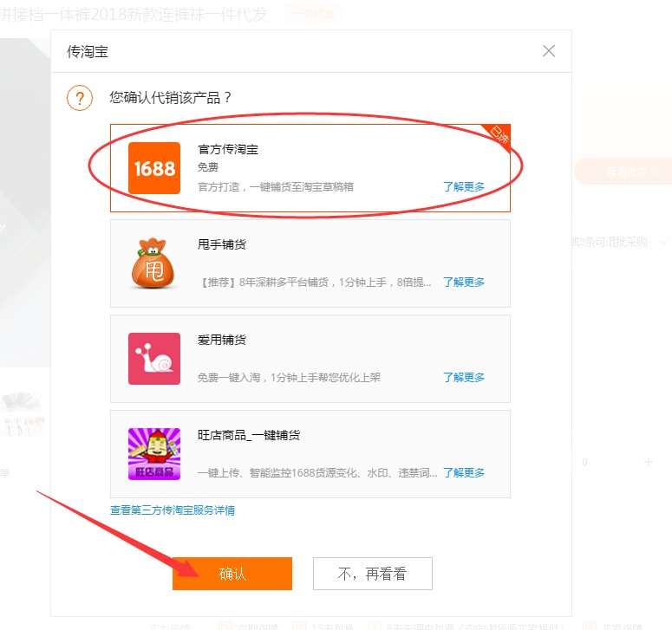Click the 免费 label under 官方传淘宝

coord(208,167)
